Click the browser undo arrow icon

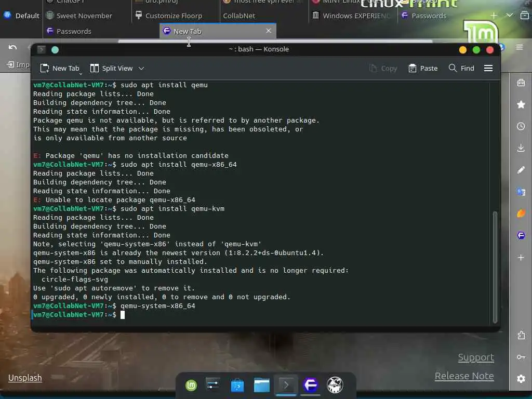12,47
